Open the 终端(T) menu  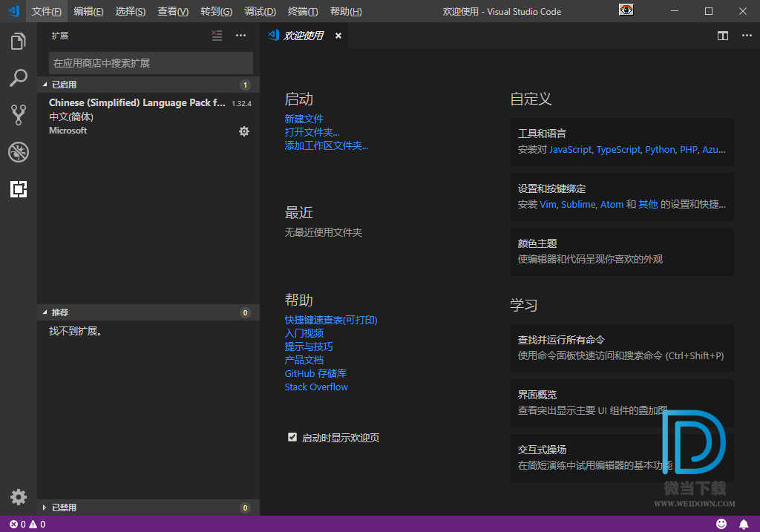pyautogui.click(x=303, y=11)
